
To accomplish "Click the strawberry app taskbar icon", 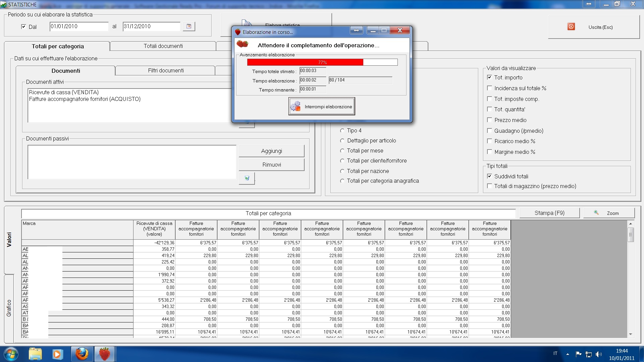I will point(104,354).
